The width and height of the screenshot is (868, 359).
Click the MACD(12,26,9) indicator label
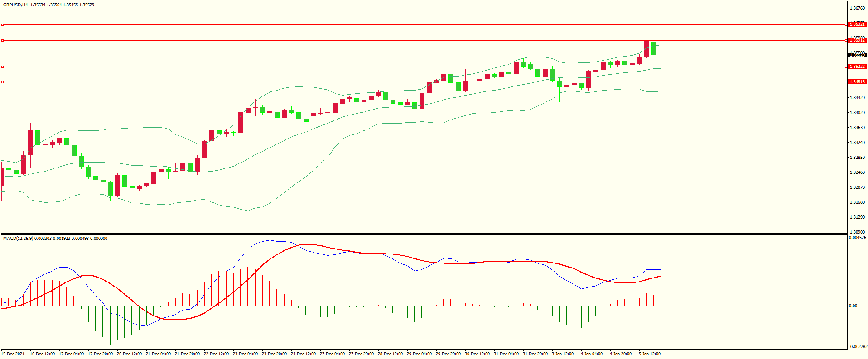pos(18,239)
